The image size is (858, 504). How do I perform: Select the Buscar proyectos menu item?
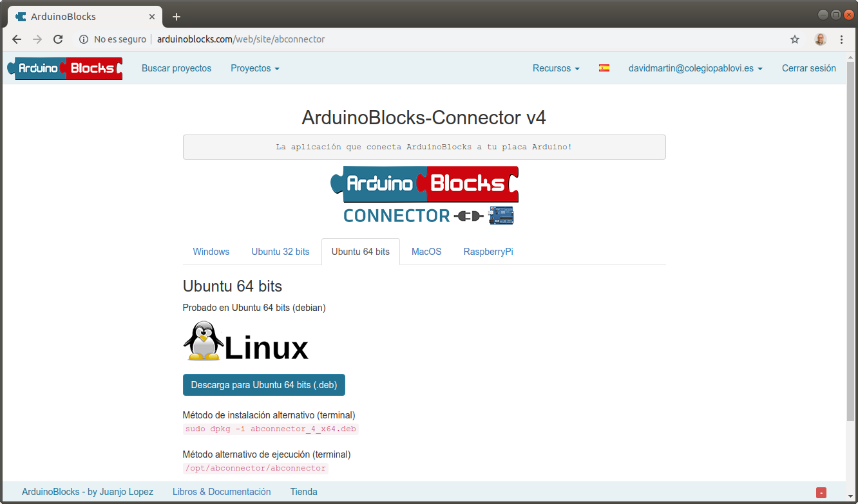[x=176, y=68]
